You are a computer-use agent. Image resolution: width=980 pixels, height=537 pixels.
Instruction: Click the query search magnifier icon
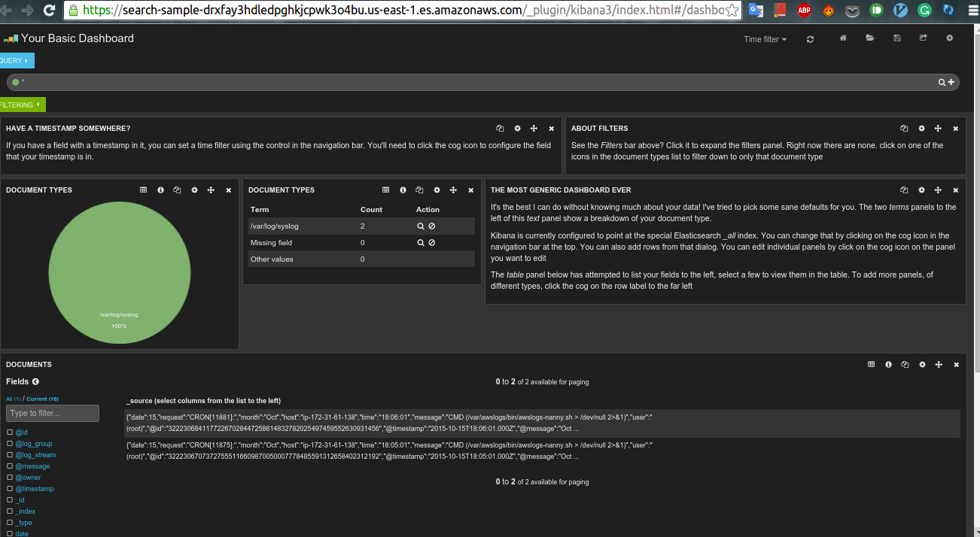coord(942,83)
